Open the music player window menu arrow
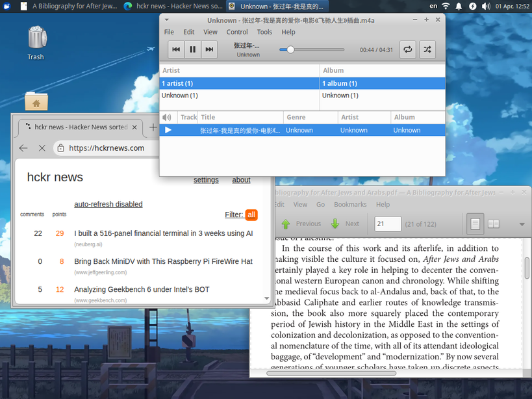The height and width of the screenshot is (399, 532). (166, 20)
